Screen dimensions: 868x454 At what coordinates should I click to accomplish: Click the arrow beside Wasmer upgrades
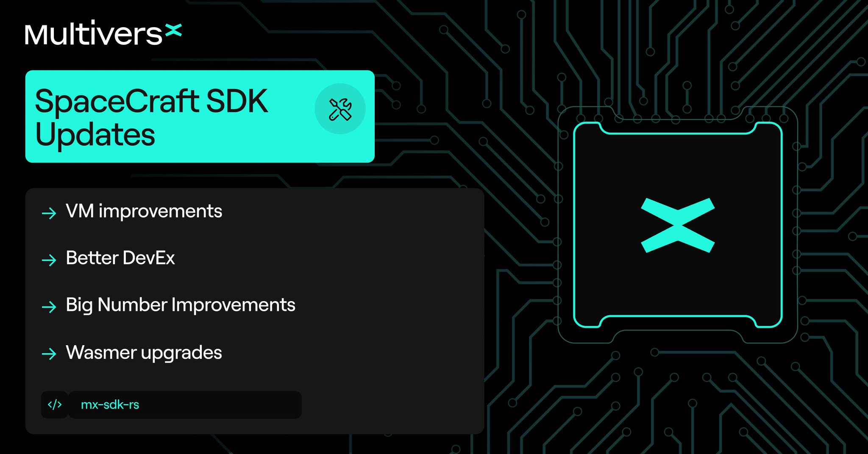[x=49, y=354]
